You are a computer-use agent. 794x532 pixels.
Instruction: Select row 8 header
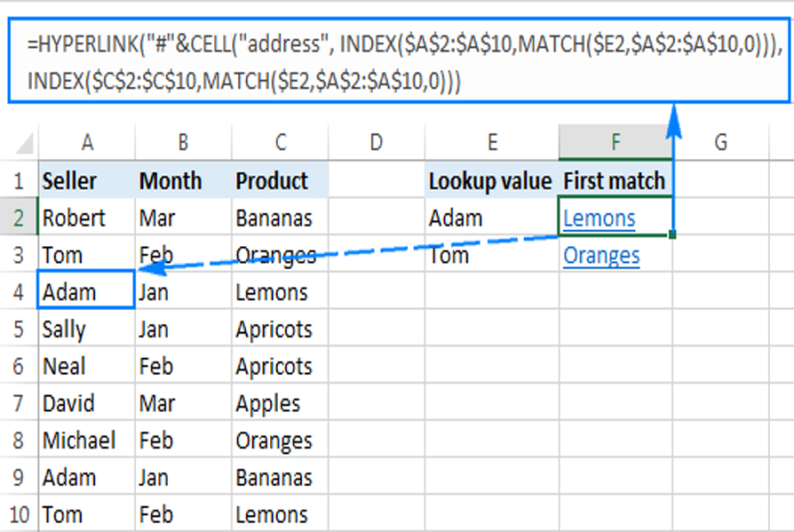(x=19, y=440)
